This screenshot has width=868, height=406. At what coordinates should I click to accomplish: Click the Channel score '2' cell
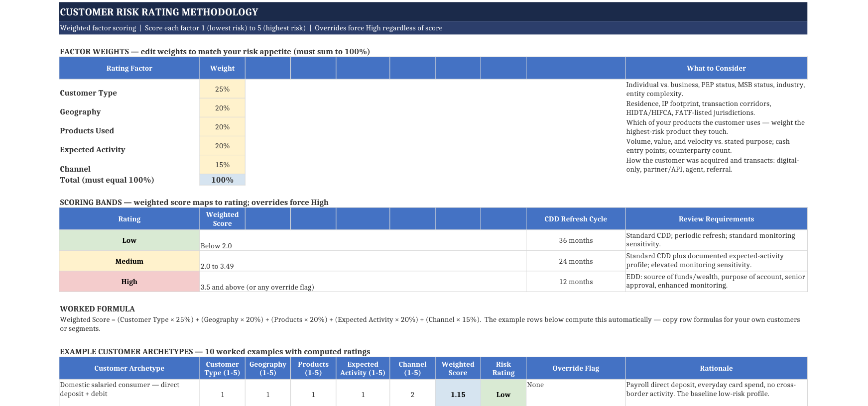[x=412, y=393]
